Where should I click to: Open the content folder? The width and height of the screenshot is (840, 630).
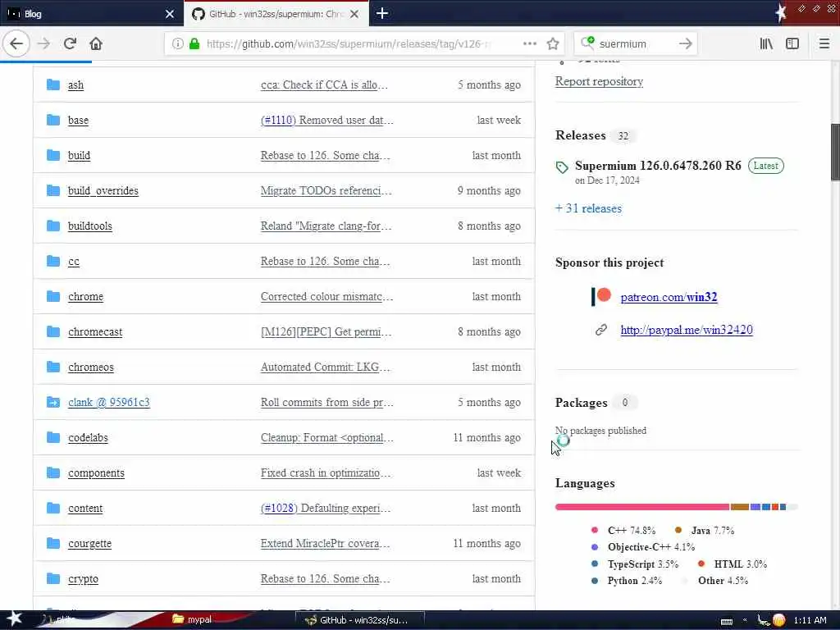coord(85,509)
